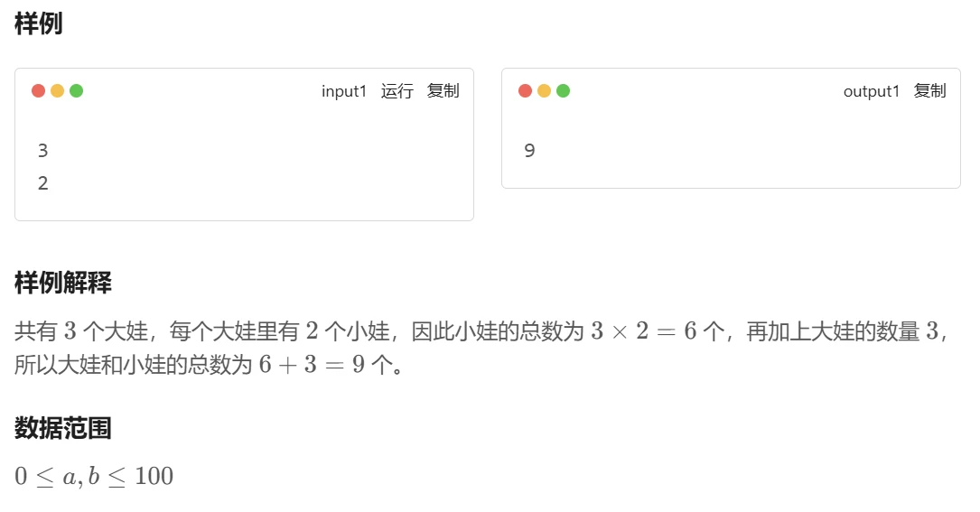Click the input1 label
This screenshot has width=980, height=512.
click(344, 91)
